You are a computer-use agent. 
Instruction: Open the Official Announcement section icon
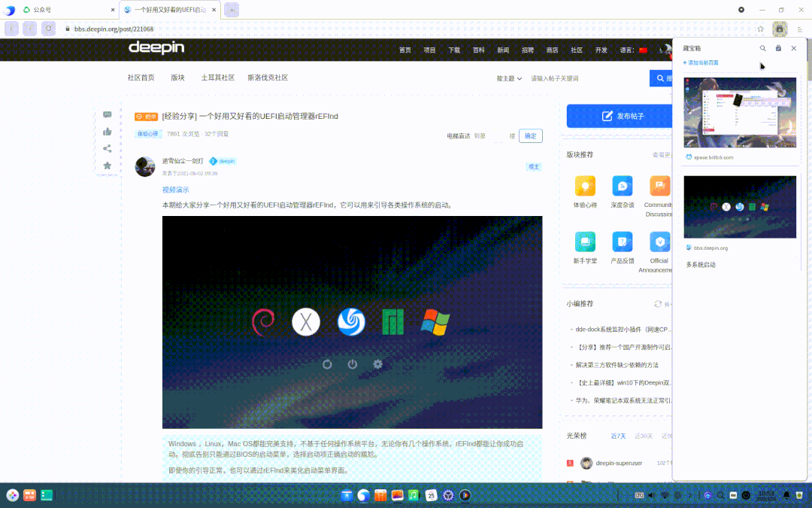(659, 242)
